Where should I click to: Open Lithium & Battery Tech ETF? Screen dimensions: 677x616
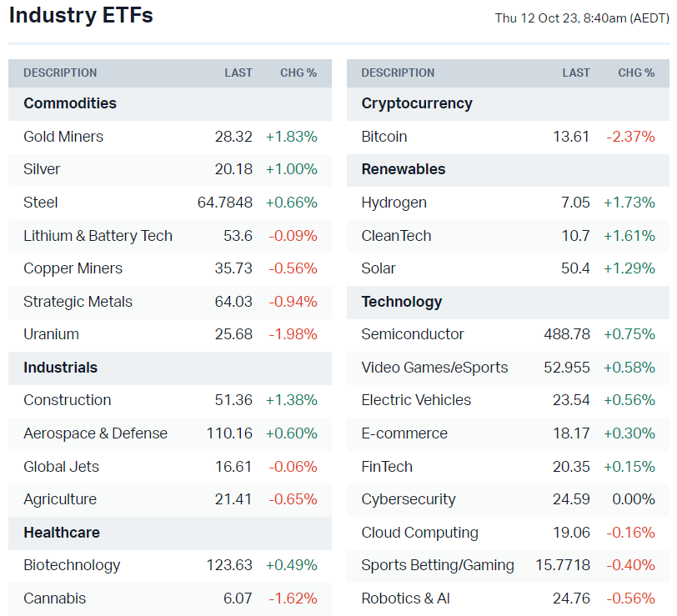tap(98, 236)
